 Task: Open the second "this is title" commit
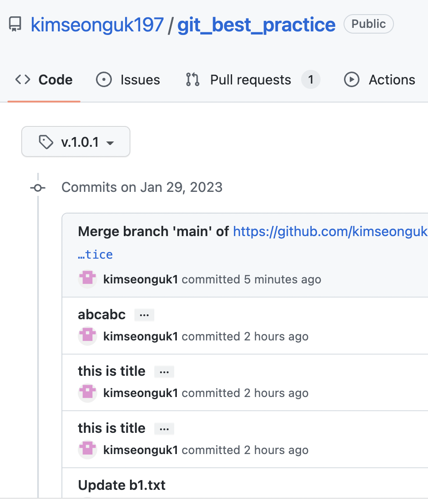[111, 428]
